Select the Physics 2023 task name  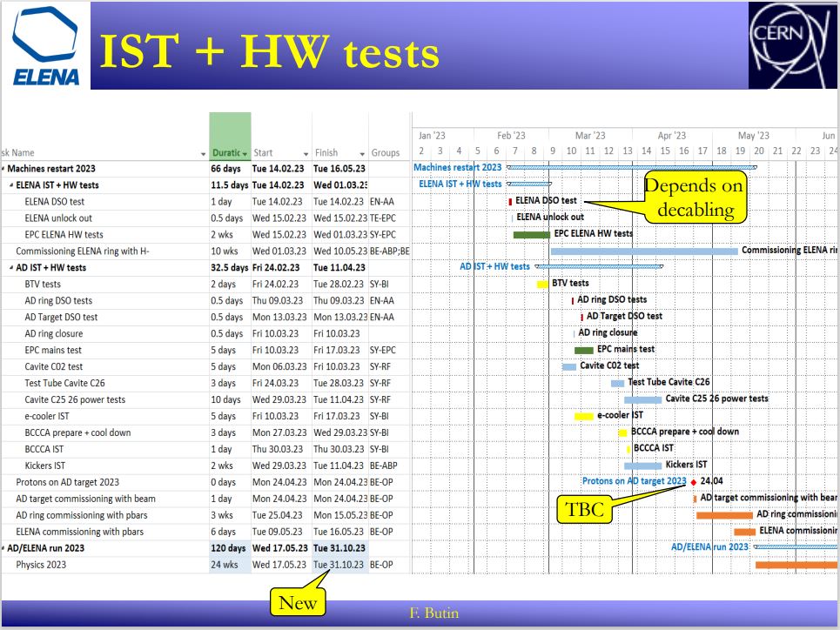point(41,566)
